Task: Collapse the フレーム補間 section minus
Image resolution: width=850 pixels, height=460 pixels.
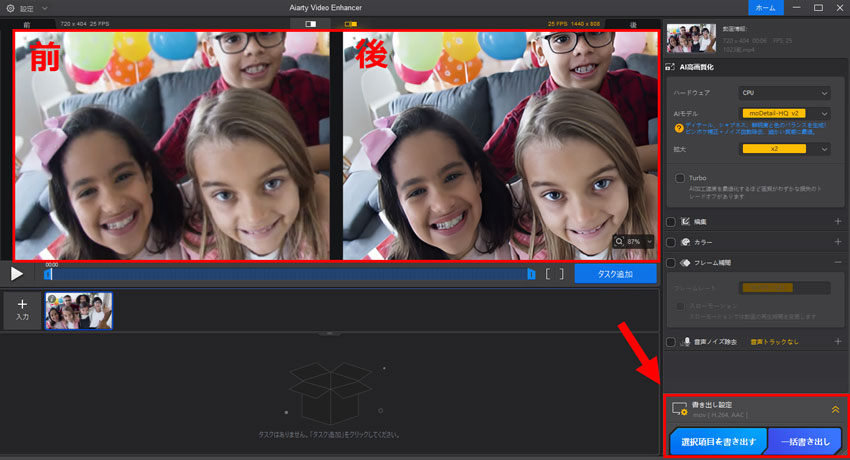Action: pyautogui.click(x=838, y=262)
